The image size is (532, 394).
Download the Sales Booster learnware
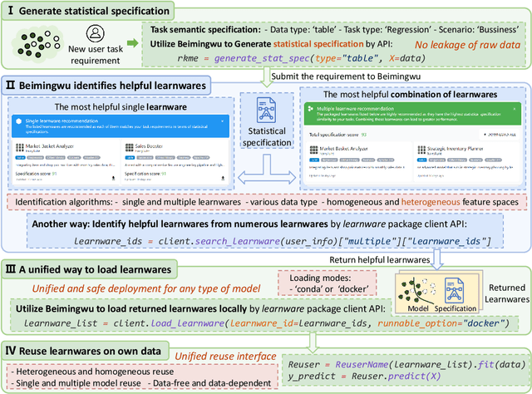[x=223, y=178]
